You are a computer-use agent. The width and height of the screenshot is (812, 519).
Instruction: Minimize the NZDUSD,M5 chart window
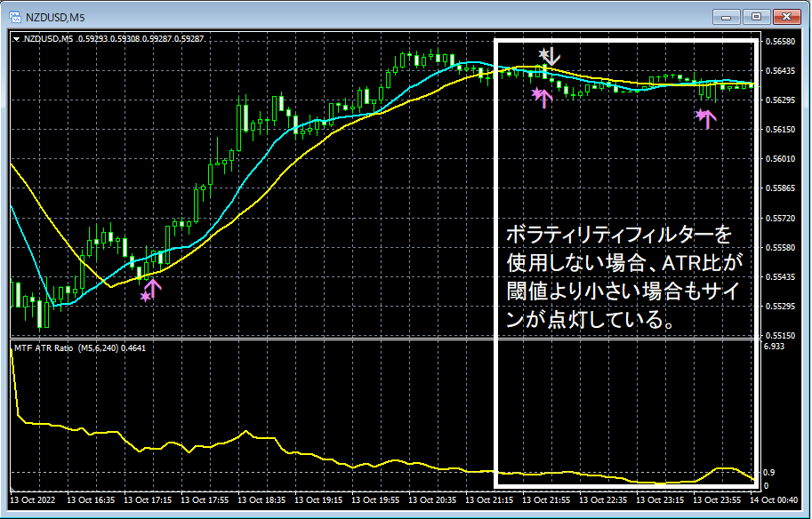coord(726,17)
